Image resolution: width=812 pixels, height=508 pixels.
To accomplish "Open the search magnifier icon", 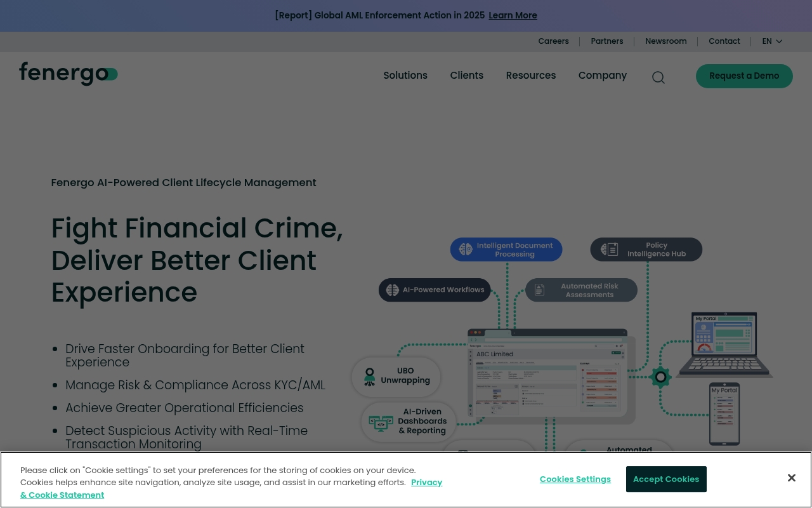I will coord(658,77).
